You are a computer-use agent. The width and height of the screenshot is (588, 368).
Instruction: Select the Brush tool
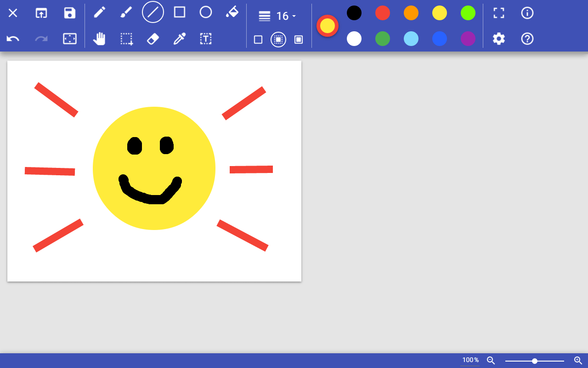126,12
